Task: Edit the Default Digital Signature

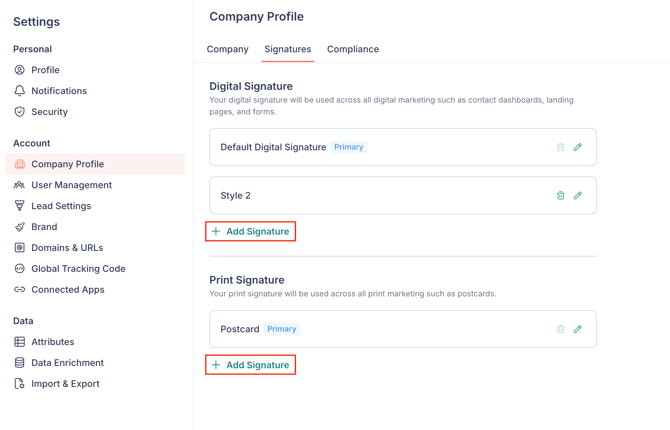Action: [x=578, y=147]
